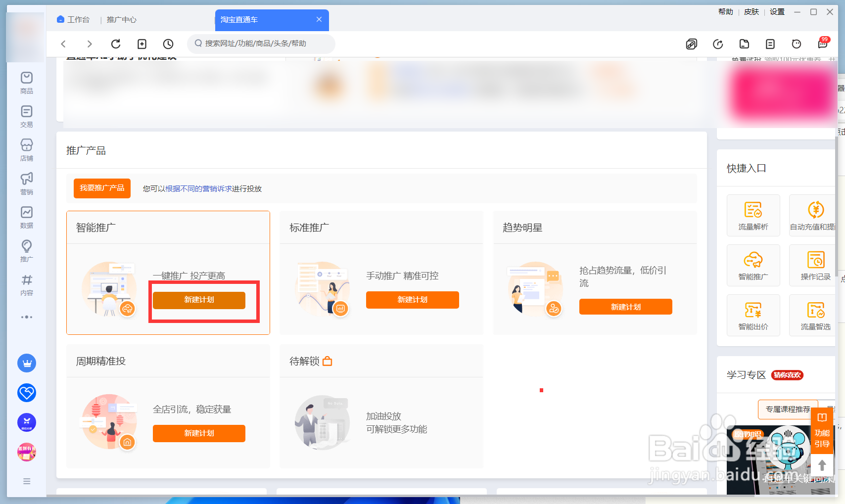Click the 推广产品 section heading

[86, 150]
